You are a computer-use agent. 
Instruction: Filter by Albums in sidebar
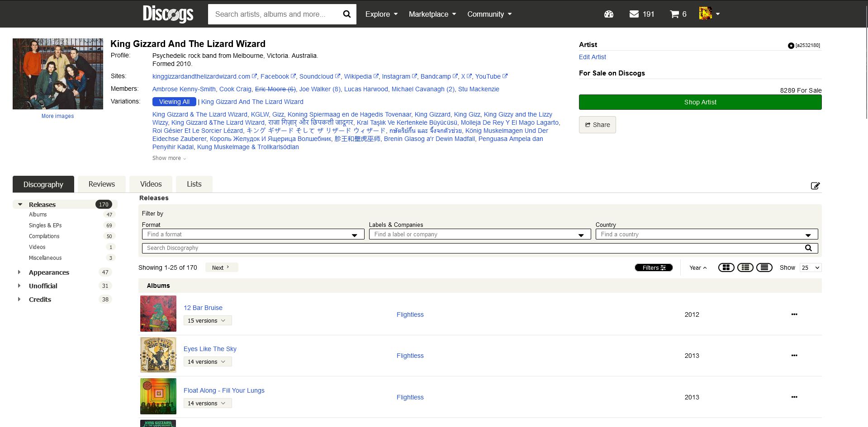pos(38,215)
